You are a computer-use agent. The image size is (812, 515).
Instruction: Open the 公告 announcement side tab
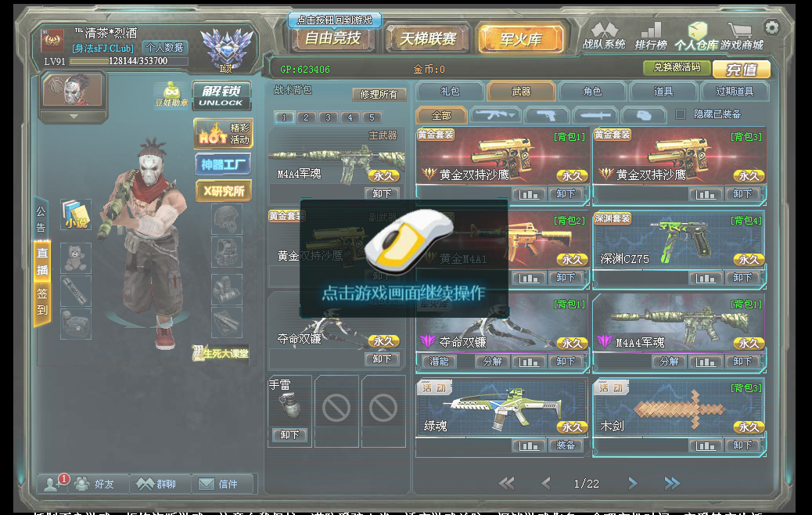41,218
